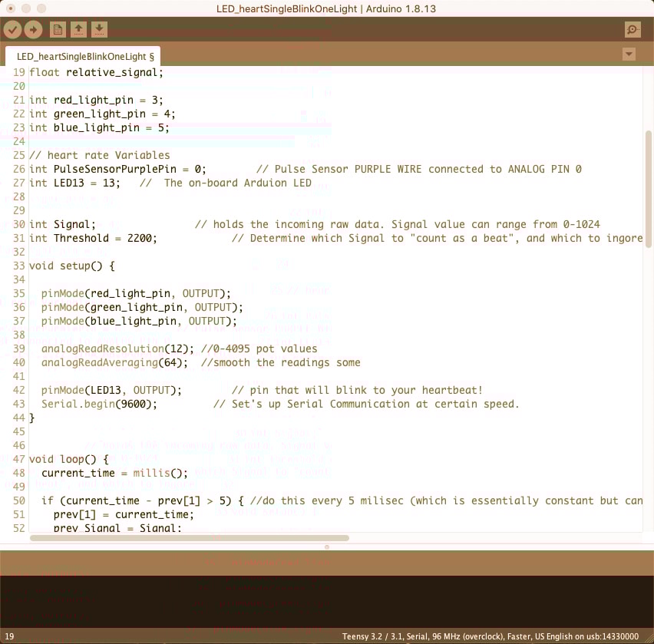Maximize the Arduino window with green button

click(x=41, y=7)
